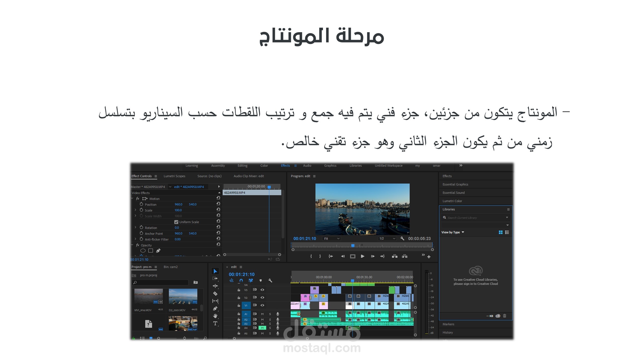Open the Essential Graphics panel
This screenshot has width=644, height=362.
(455, 185)
